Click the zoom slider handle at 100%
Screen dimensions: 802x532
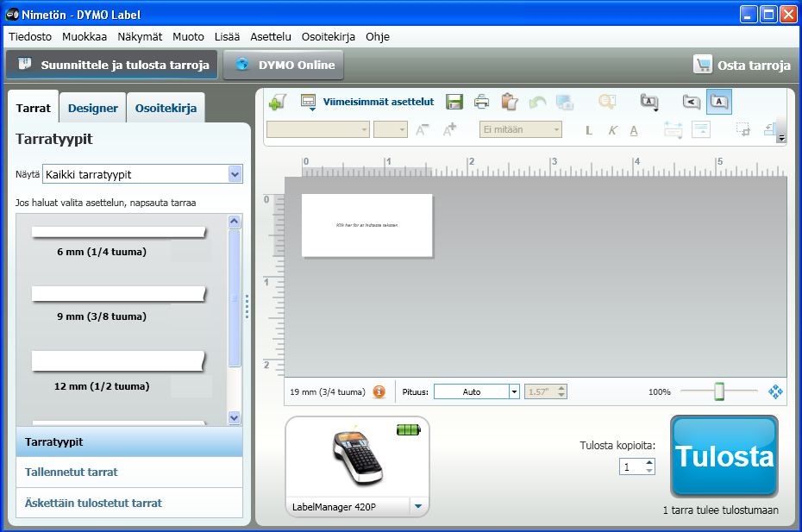[719, 391]
